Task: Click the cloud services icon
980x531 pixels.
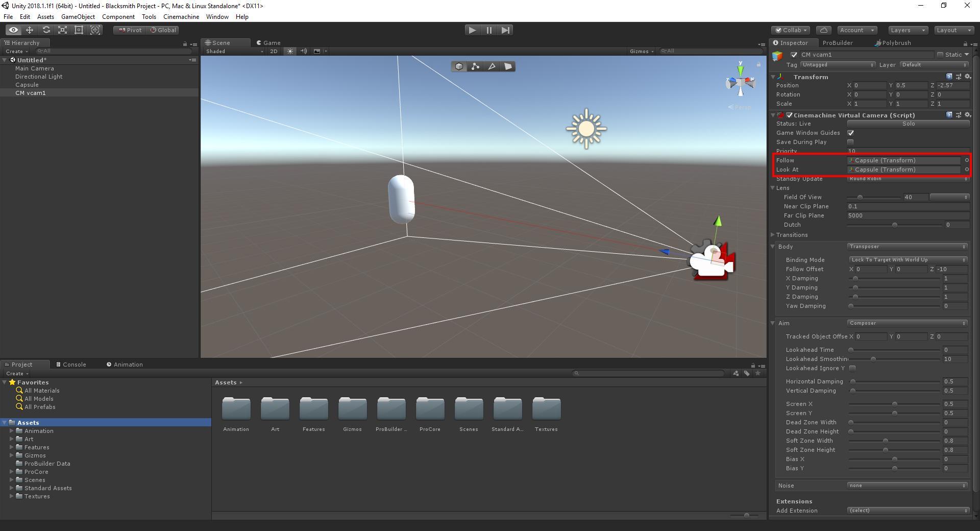Action: 824,30
